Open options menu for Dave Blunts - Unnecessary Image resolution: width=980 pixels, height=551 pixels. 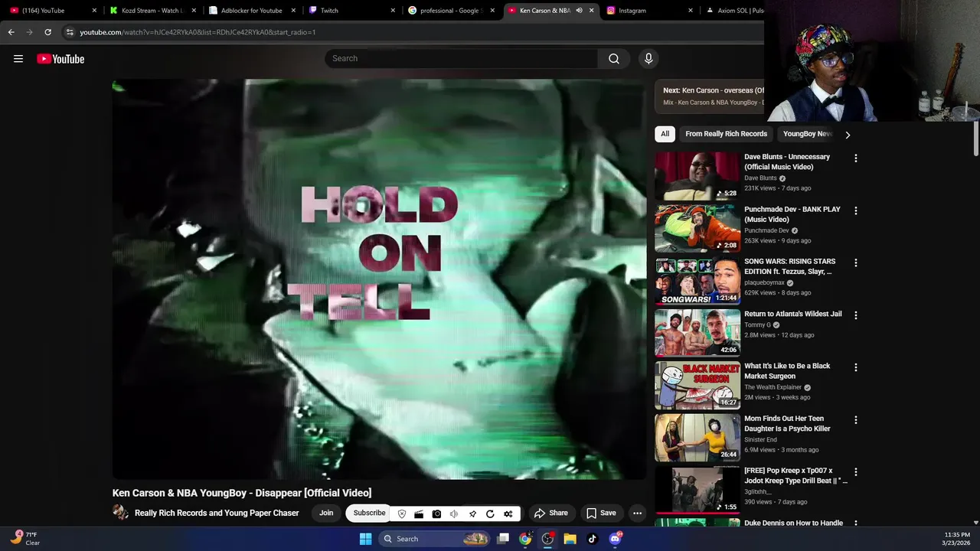[x=856, y=158]
